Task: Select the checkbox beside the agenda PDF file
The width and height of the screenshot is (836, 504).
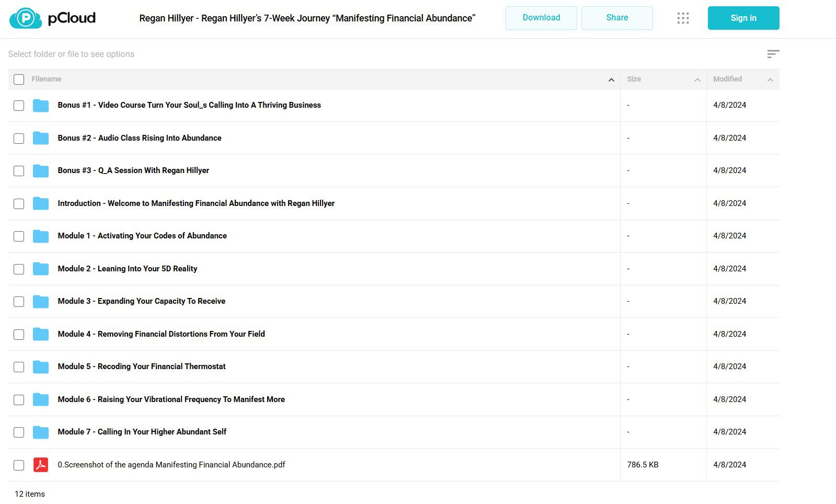Action: tap(19, 465)
